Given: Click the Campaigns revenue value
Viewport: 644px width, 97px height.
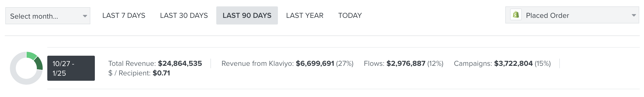Looking at the screenshot, I should tap(513, 63).
